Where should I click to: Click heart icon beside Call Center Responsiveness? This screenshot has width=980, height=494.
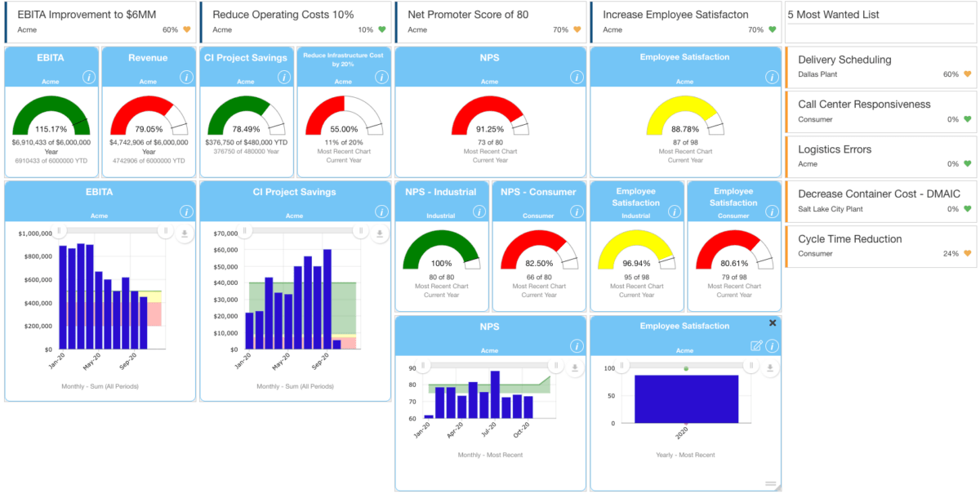[967, 119]
